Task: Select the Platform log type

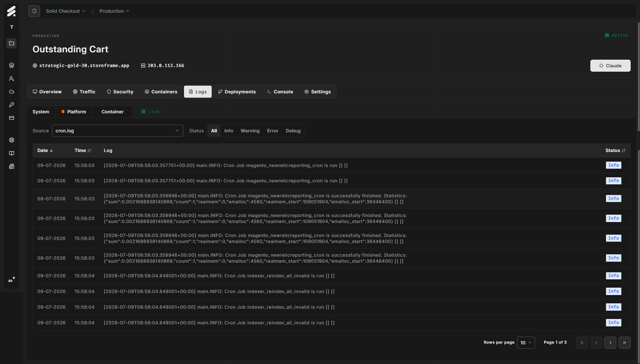Action: tap(74, 112)
